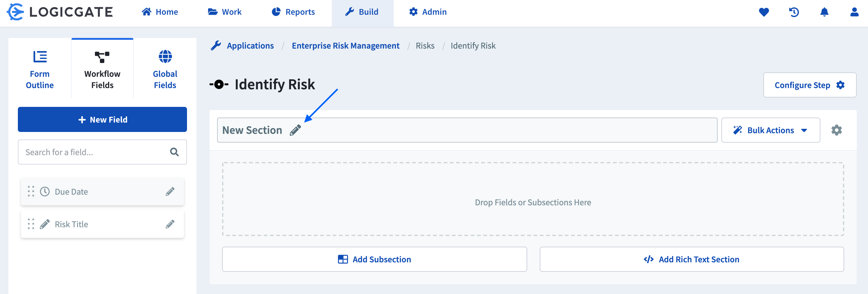Click the search magnifier icon
Screen dimensions: 868x294
(174, 152)
